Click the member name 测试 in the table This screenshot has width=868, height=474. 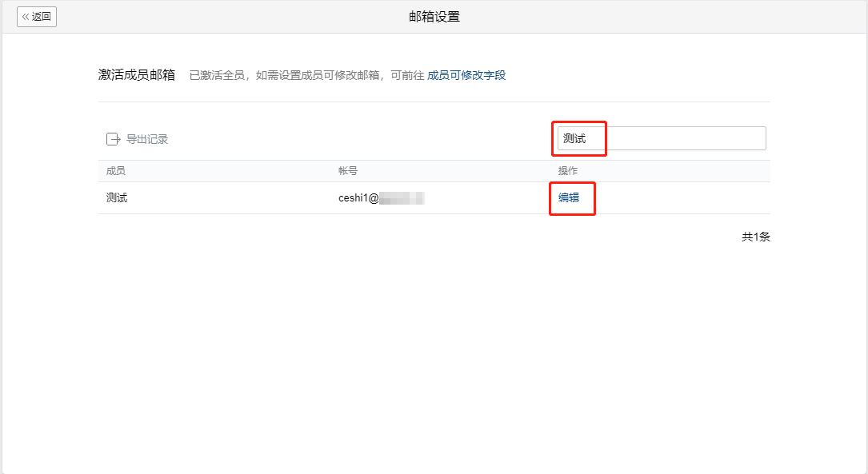pos(116,197)
